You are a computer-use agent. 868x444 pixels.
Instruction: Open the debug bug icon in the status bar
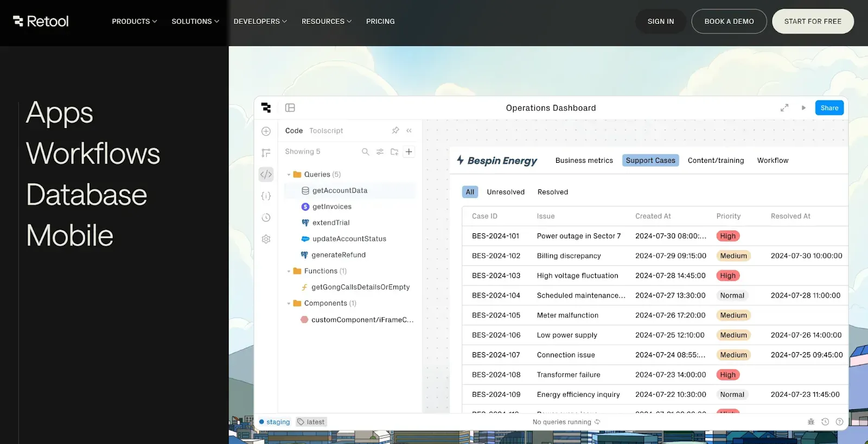811,422
